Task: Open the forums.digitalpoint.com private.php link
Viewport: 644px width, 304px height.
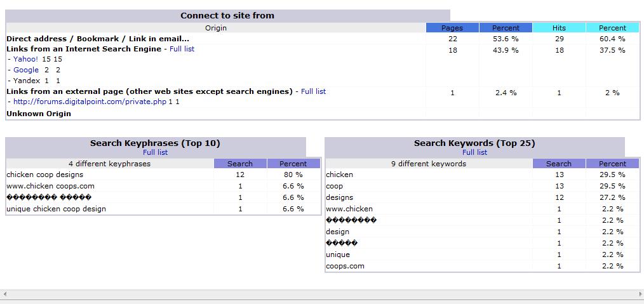Action: click(x=90, y=102)
